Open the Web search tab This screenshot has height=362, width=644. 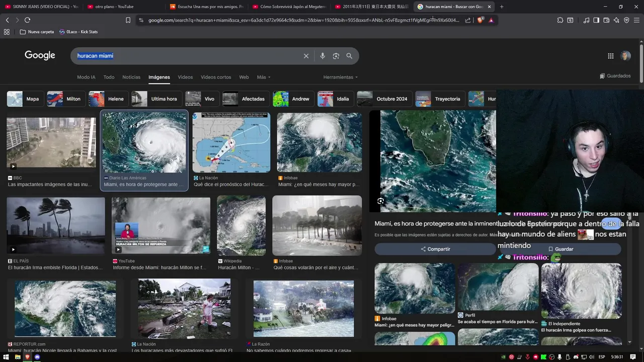point(244,77)
